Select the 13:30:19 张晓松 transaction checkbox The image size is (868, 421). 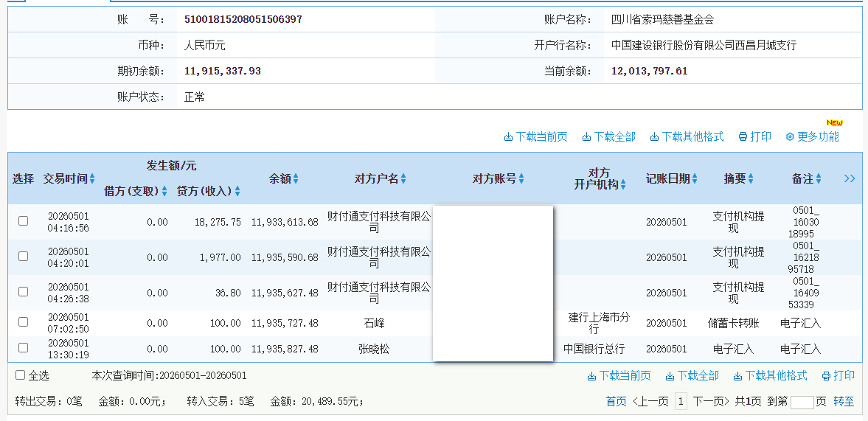[24, 347]
